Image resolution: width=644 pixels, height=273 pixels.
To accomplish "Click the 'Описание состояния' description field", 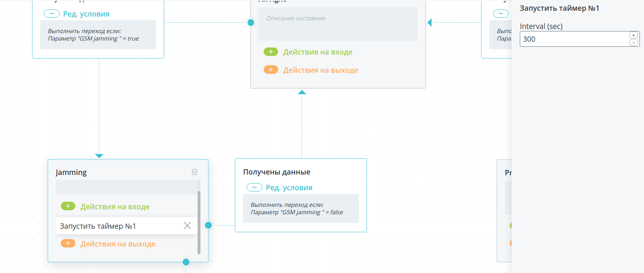I will 338,24.
